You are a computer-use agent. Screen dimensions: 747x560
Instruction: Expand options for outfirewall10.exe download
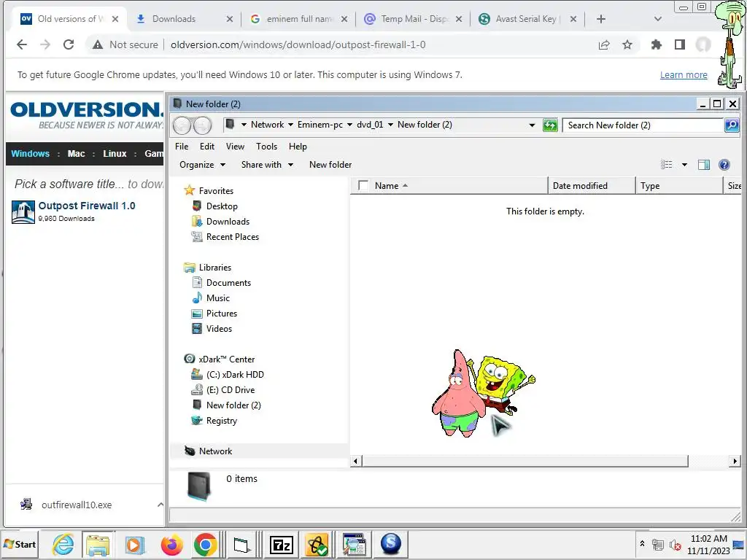(x=160, y=505)
